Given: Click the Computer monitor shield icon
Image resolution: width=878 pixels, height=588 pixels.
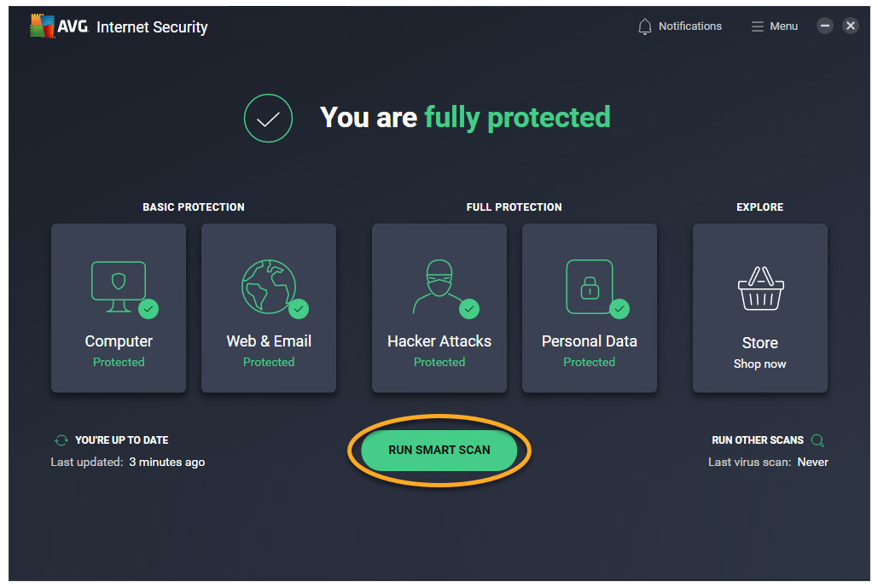Looking at the screenshot, I should click(119, 284).
